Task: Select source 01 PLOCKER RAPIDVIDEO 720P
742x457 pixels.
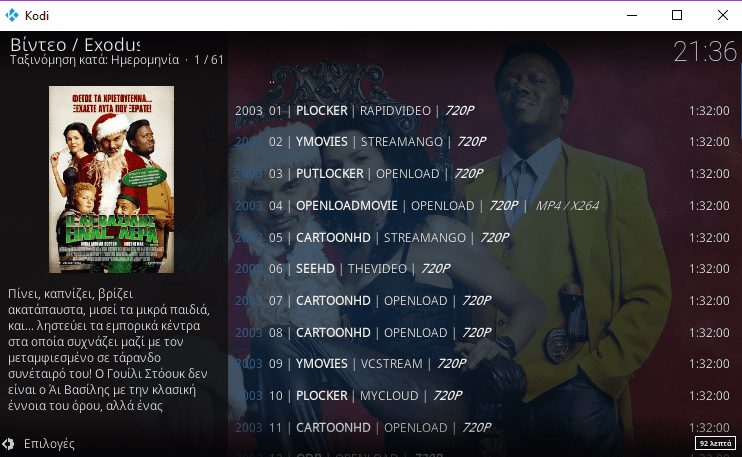Action: [x=483, y=111]
